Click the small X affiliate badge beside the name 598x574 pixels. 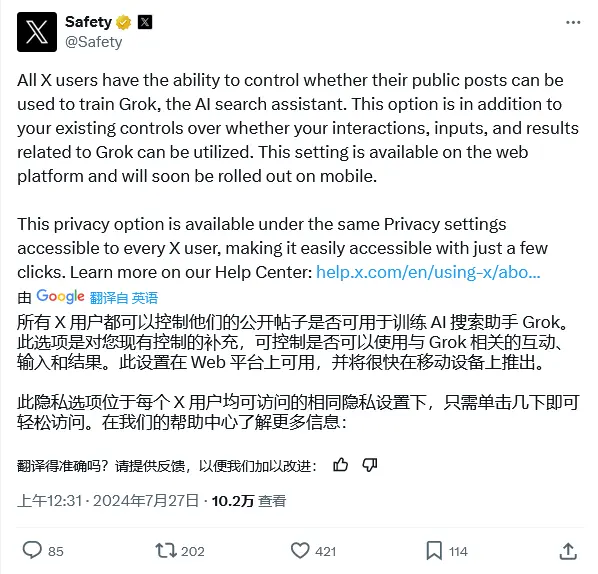click(145, 22)
